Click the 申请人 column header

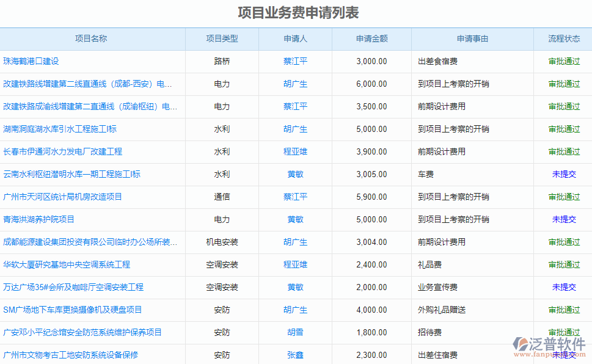click(x=295, y=38)
